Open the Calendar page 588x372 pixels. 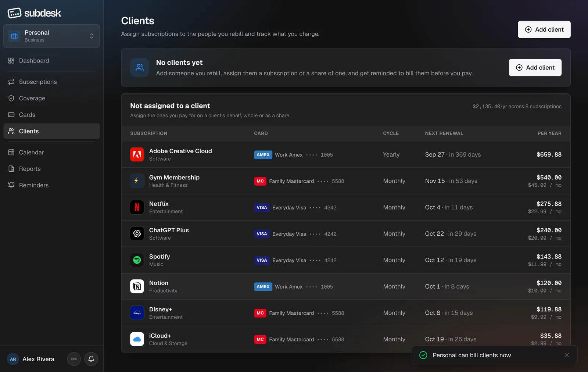point(51,152)
